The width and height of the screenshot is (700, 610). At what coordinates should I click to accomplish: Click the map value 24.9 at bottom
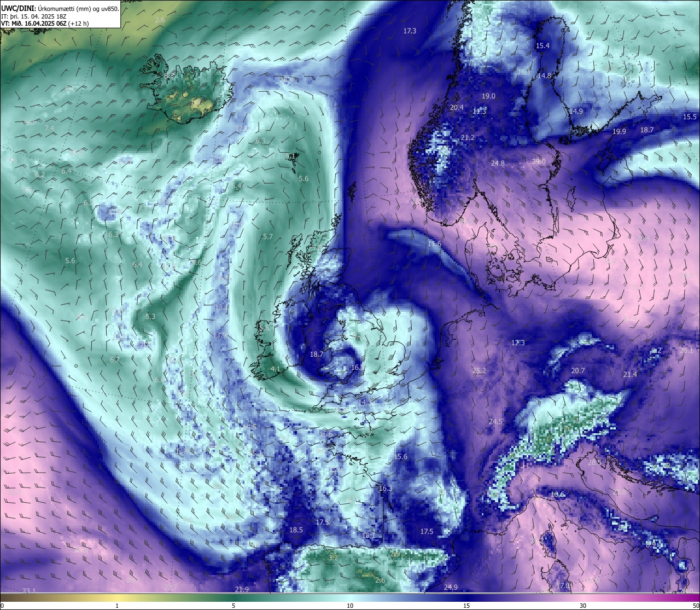click(x=451, y=588)
